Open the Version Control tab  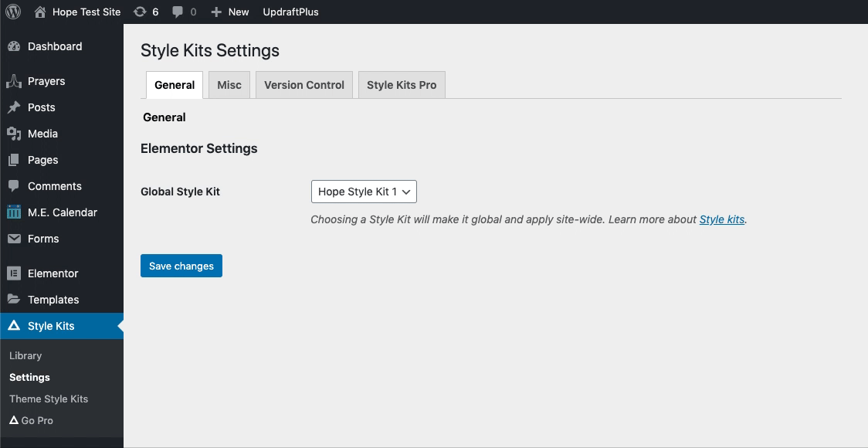click(x=304, y=85)
